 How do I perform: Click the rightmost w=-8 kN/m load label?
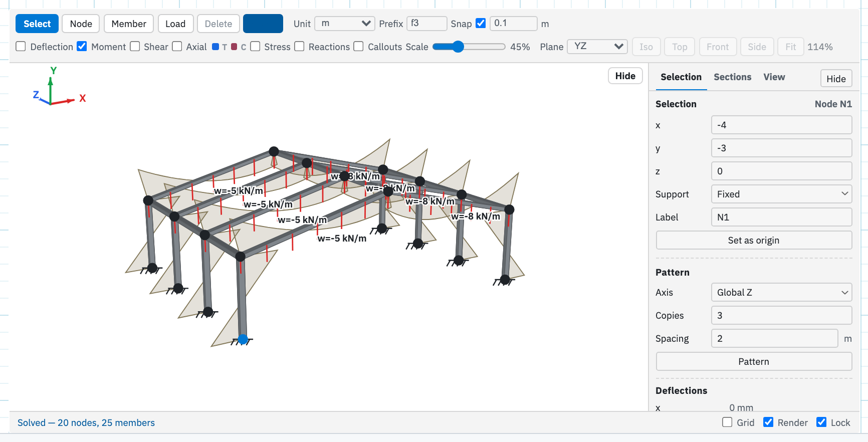[476, 216]
